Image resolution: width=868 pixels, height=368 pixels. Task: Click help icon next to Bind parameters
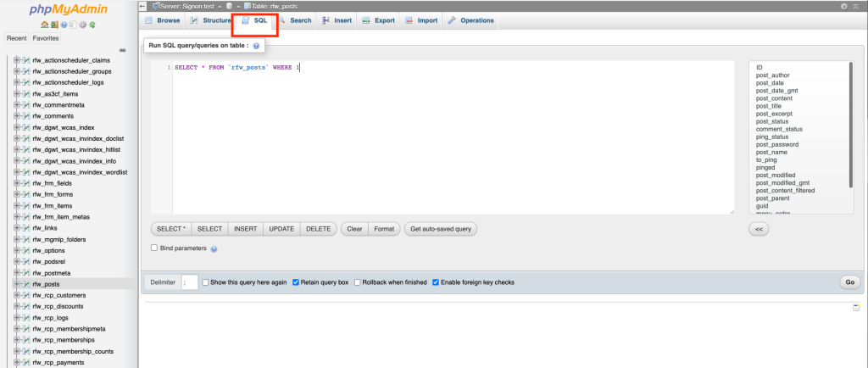(x=214, y=249)
